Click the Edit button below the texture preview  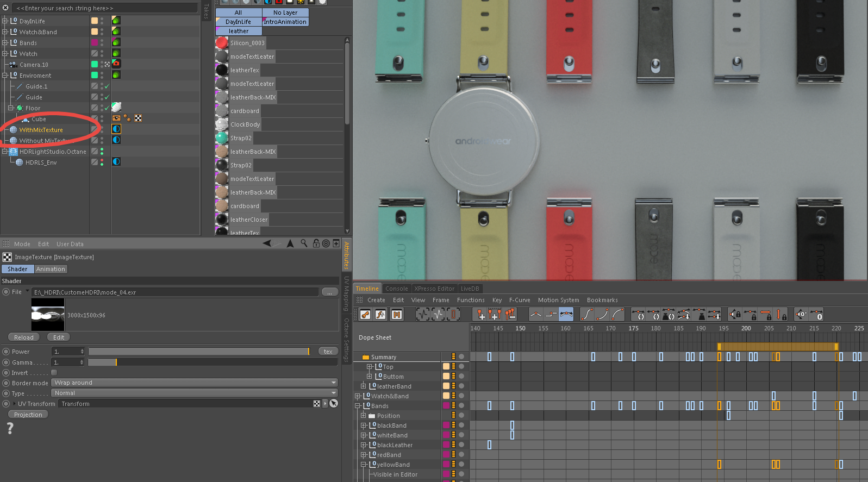point(59,337)
